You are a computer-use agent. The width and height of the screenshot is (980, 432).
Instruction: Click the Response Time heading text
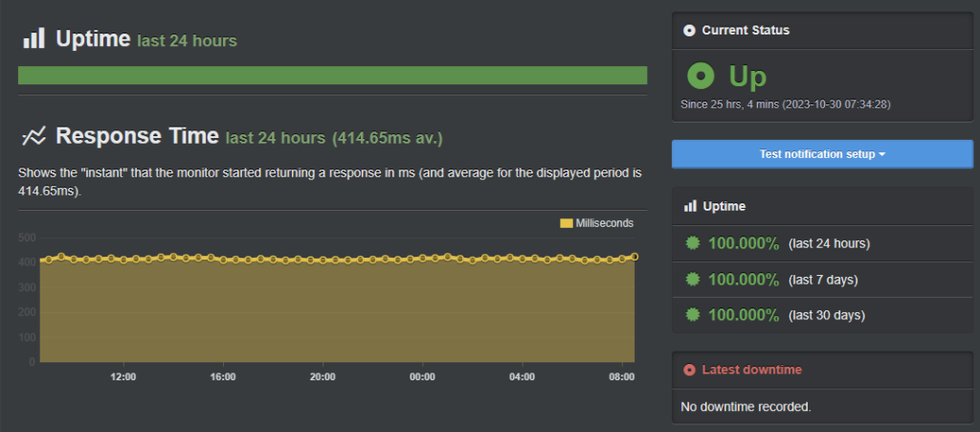point(138,136)
